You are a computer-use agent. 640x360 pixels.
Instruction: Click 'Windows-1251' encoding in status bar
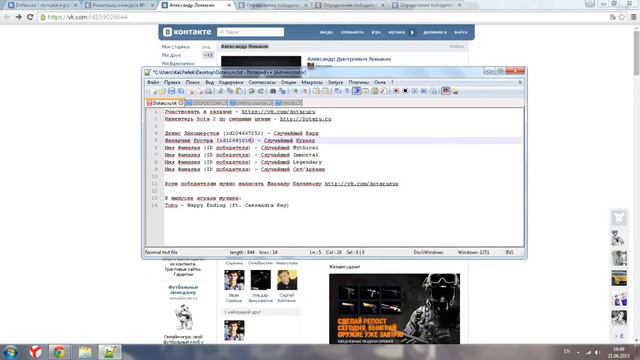[x=473, y=253]
